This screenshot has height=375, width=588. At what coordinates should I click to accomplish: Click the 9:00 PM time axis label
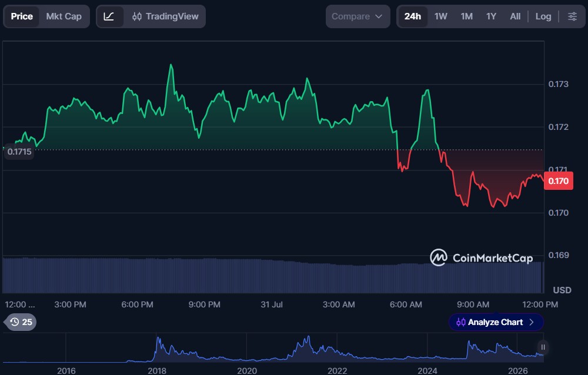(x=205, y=304)
